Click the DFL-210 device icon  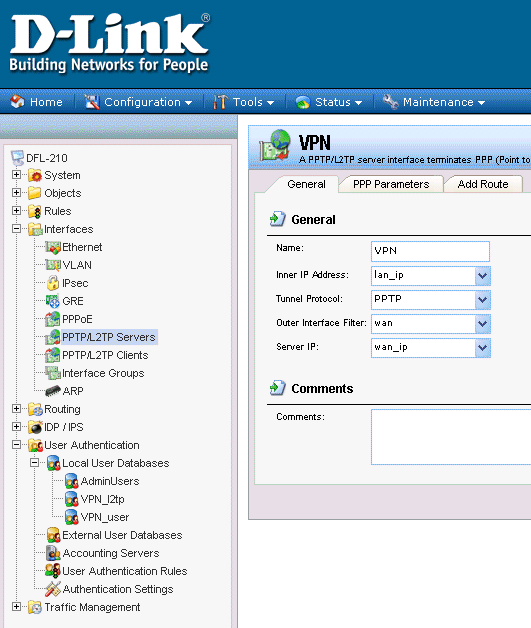[x=17, y=158]
